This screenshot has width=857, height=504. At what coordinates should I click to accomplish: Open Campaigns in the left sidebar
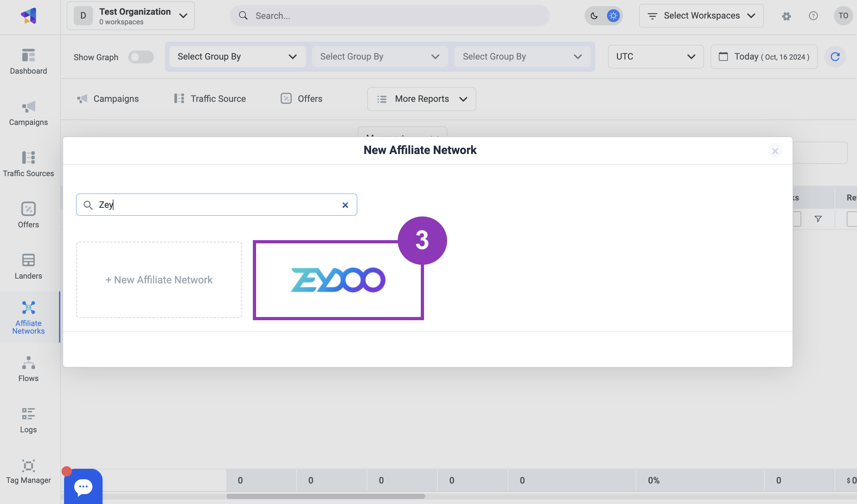point(29,113)
